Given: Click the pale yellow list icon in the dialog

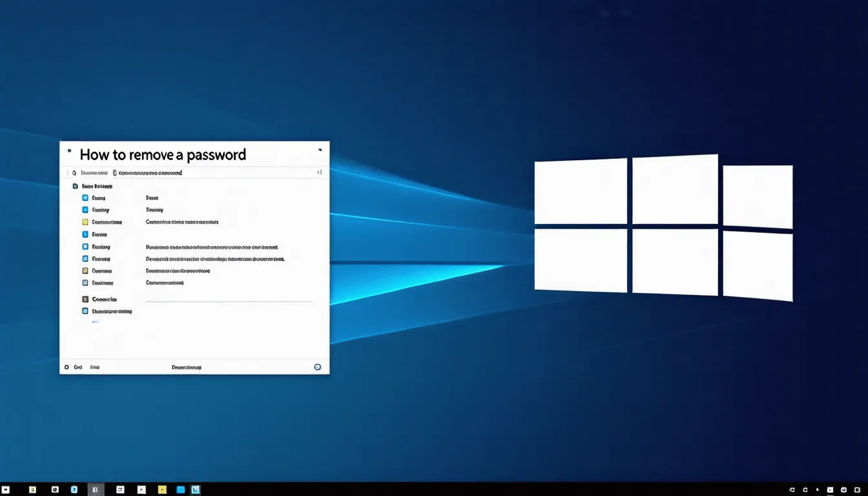Looking at the screenshot, I should point(85,222).
